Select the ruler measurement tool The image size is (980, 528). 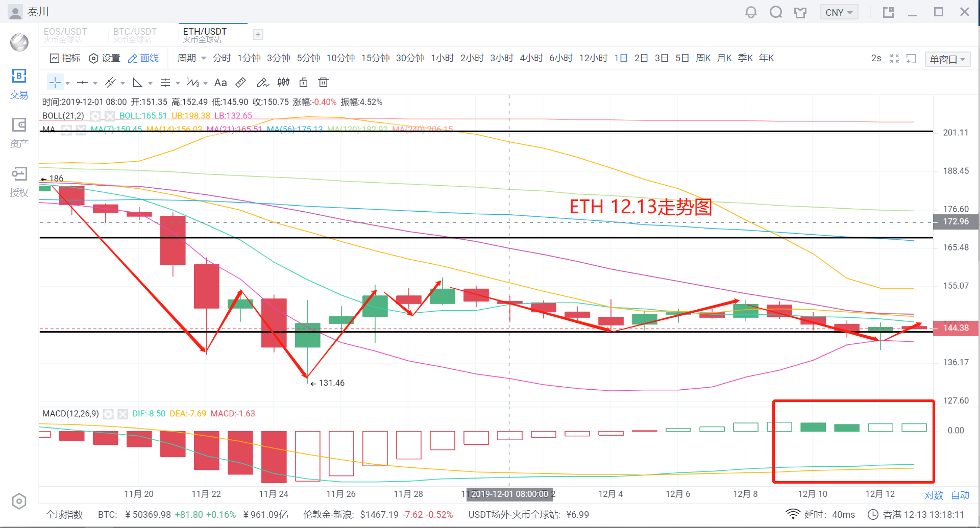point(241,82)
